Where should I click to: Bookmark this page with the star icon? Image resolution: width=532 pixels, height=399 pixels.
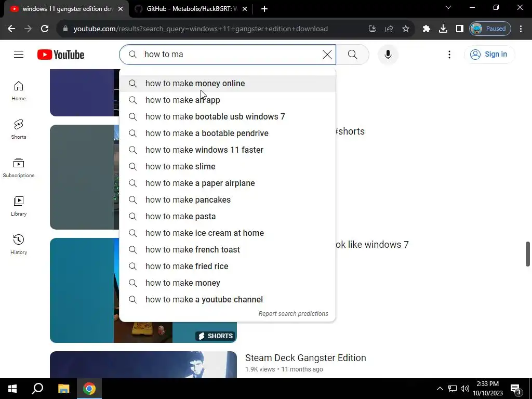click(x=406, y=29)
